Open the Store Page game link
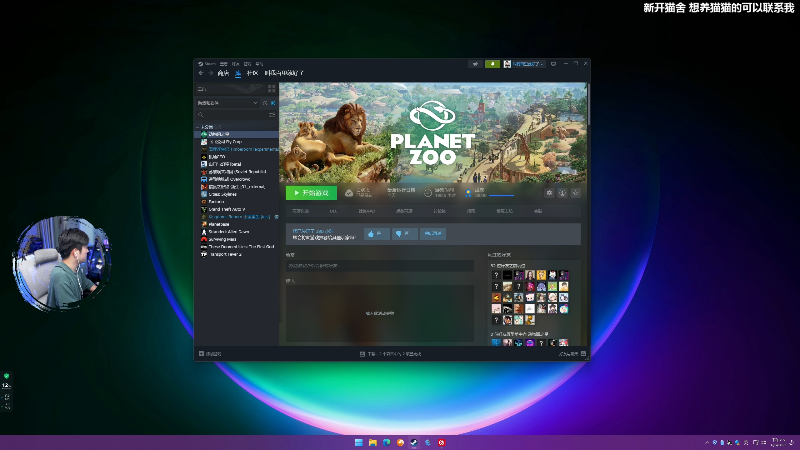800x450 pixels. (300, 211)
